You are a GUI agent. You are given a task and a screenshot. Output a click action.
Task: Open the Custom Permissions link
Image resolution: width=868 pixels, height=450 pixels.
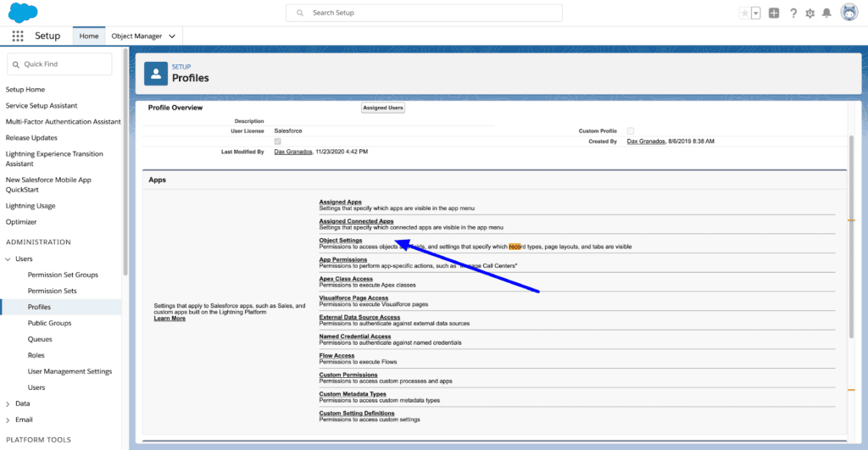[348, 375]
